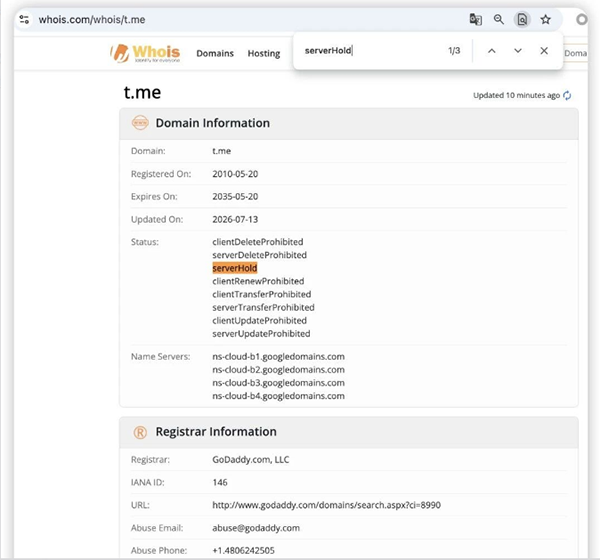Click updated date 2026-07-13
This screenshot has height=560, width=600.
point(235,219)
